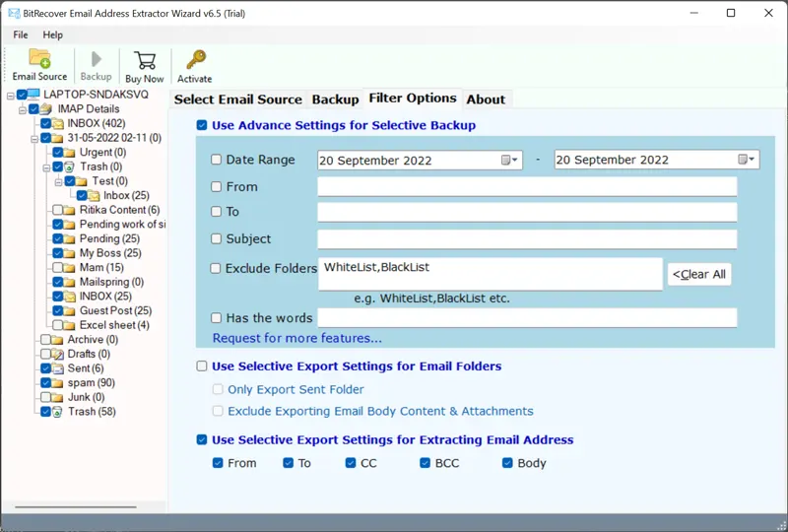
Task: Select the spam folder icon
Action: [x=58, y=382]
